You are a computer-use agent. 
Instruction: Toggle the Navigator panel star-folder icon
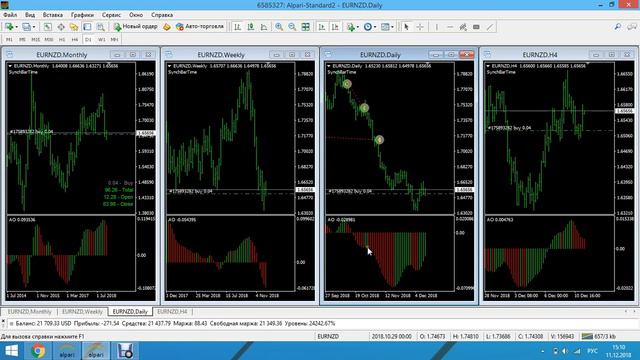click(x=74, y=27)
